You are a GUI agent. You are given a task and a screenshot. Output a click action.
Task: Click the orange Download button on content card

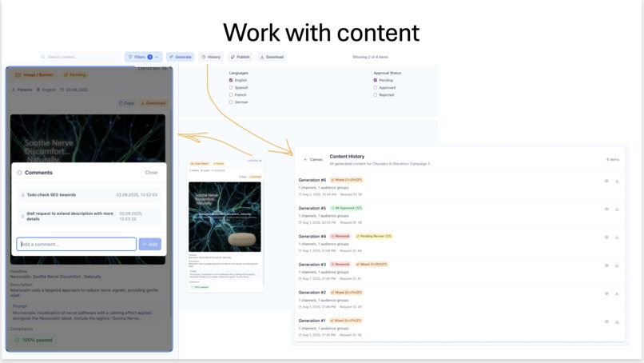tap(153, 103)
